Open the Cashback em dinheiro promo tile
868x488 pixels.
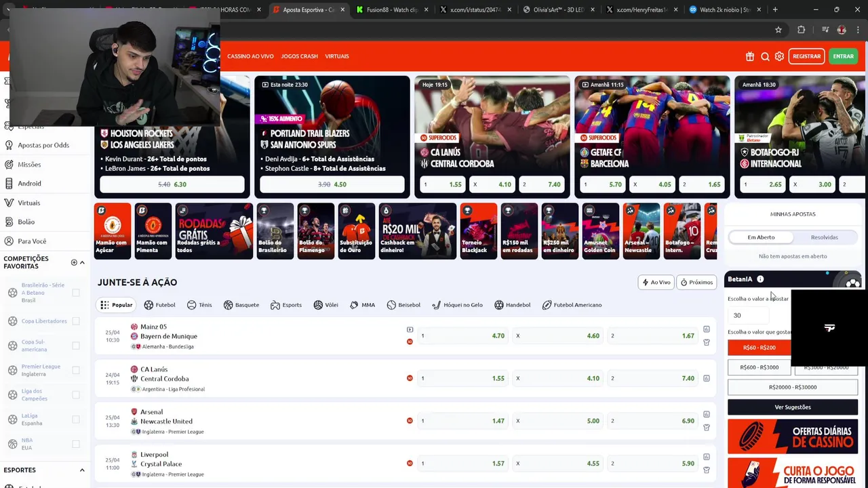418,231
